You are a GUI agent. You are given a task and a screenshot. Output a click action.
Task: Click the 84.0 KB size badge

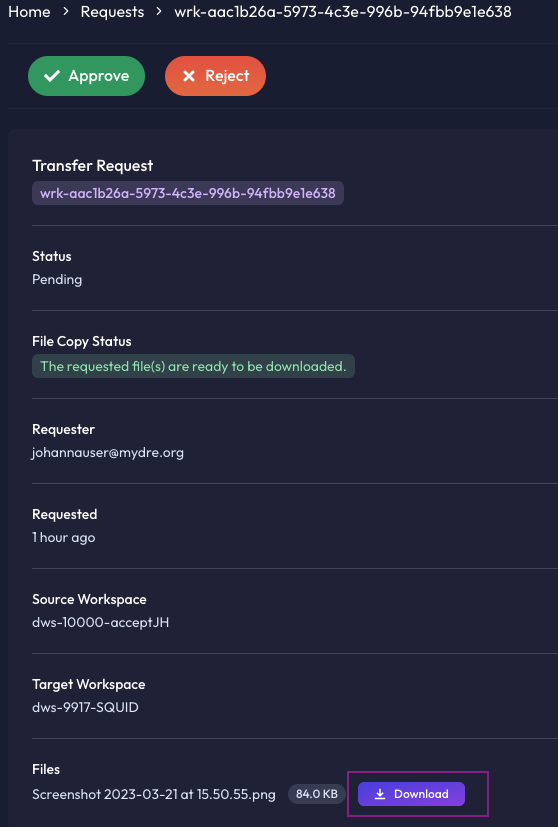click(x=316, y=794)
